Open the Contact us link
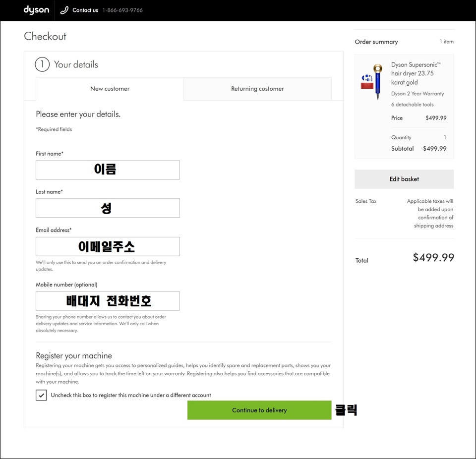 85,10
